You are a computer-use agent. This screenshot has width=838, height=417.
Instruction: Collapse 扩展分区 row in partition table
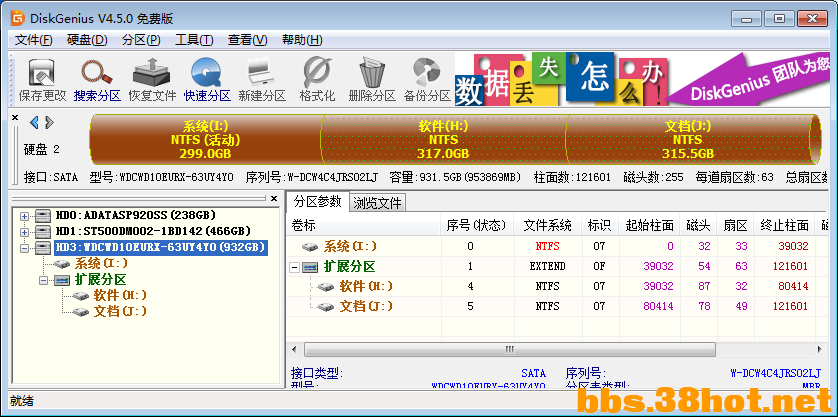pyautogui.click(x=294, y=267)
